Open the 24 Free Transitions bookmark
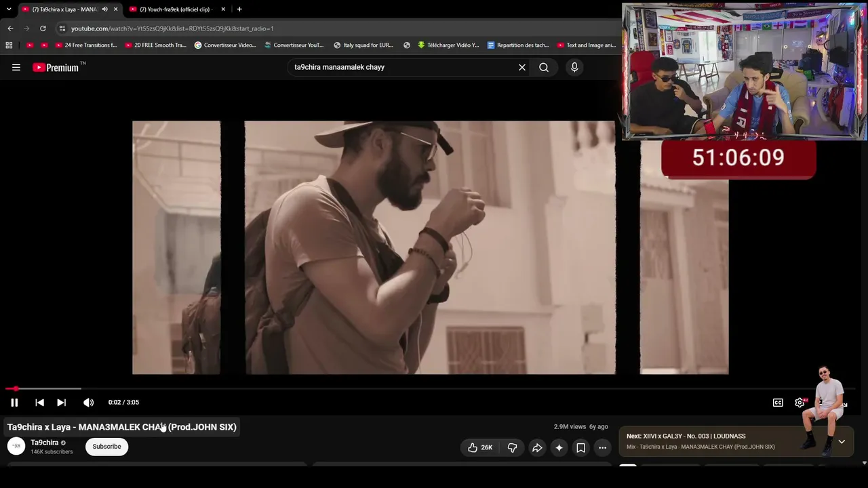The width and height of the screenshot is (868, 488). (x=86, y=45)
